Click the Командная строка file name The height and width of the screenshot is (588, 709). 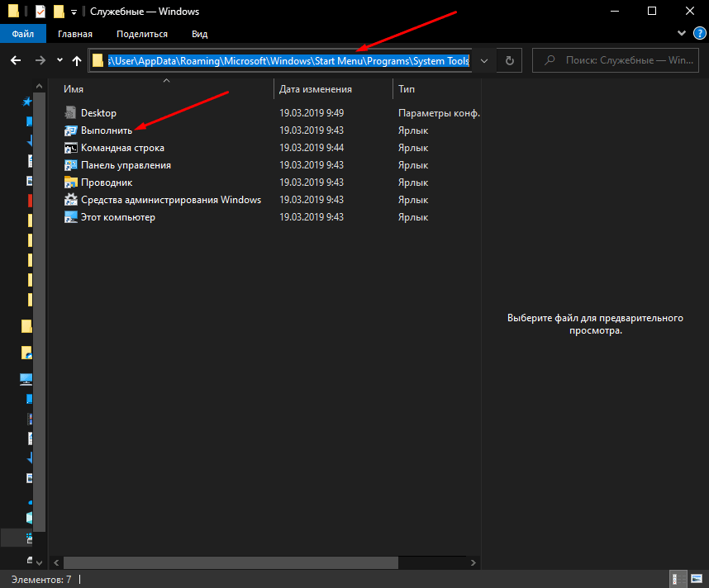(122, 148)
